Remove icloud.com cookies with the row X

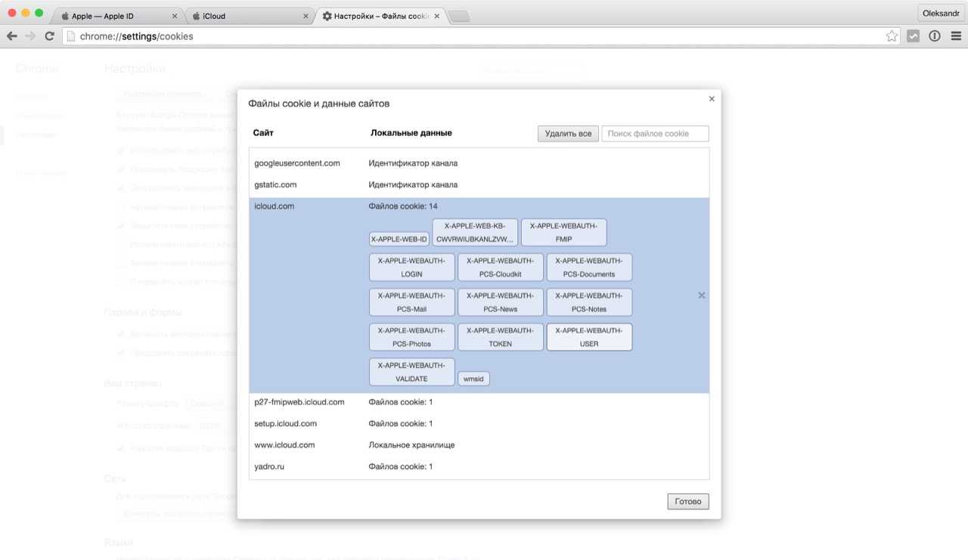[x=701, y=295]
